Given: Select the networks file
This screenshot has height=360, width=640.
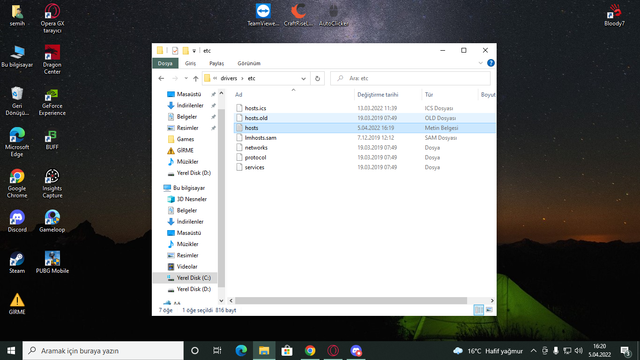Looking at the screenshot, I should coord(256,147).
